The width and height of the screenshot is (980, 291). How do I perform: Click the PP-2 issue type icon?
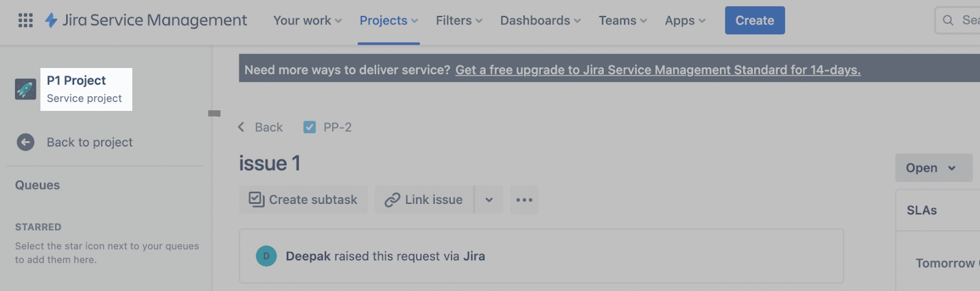coord(310,127)
